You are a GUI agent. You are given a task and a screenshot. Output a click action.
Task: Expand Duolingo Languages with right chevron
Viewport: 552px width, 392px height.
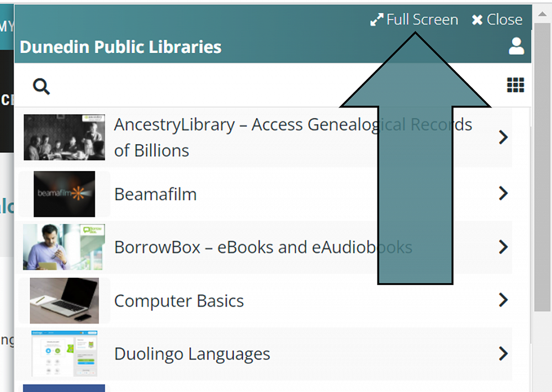point(503,353)
